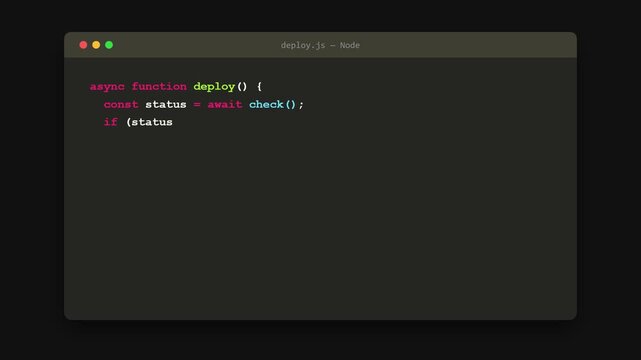Click 'status' in the const line
The image size is (641, 360).
[x=166, y=105]
